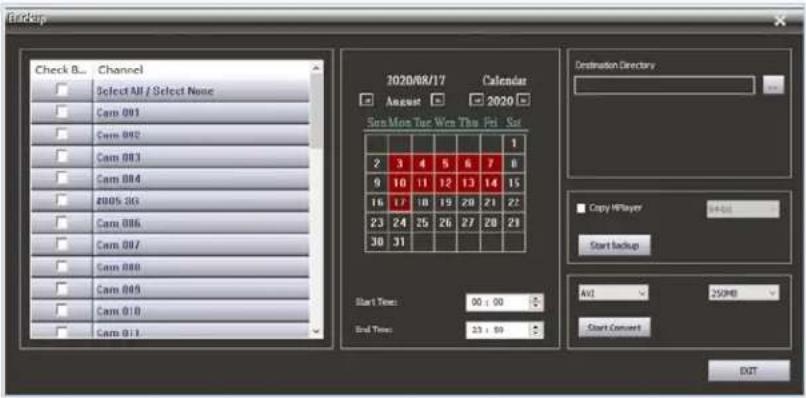The width and height of the screenshot is (806, 398).
Task: Click the 2020/08/17 date text
Action: pos(416,81)
